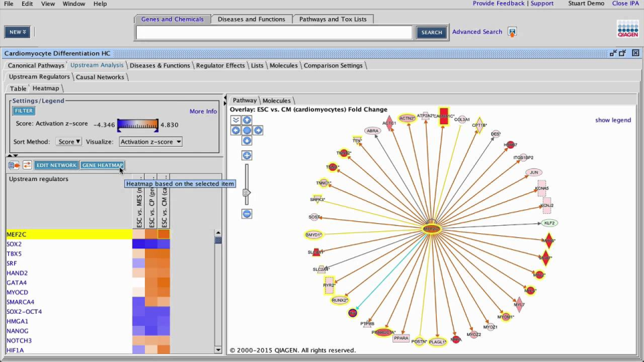
Task: Click MEF2C ESC vs. CM heatmap cell
Action: [164, 235]
